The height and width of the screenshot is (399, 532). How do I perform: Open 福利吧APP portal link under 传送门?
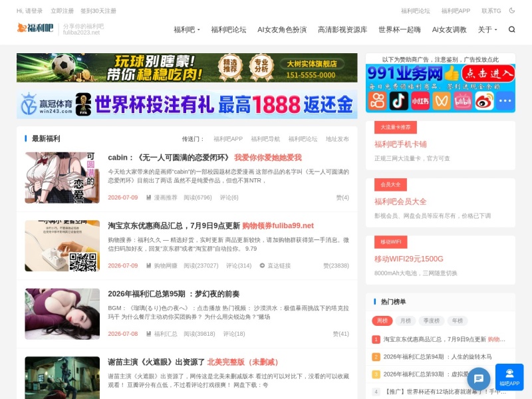click(x=228, y=139)
